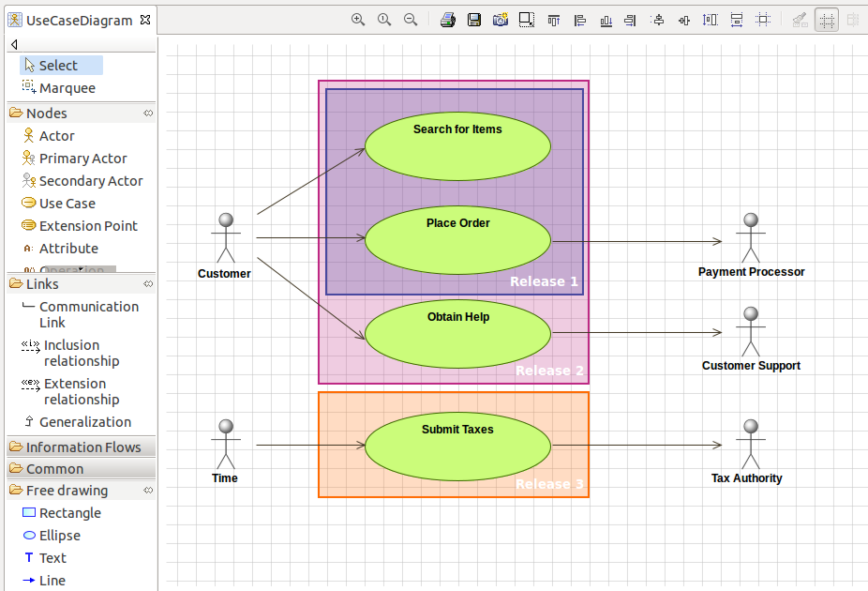Close the UseCaseDiagram tab
868x591 pixels.
coord(145,20)
